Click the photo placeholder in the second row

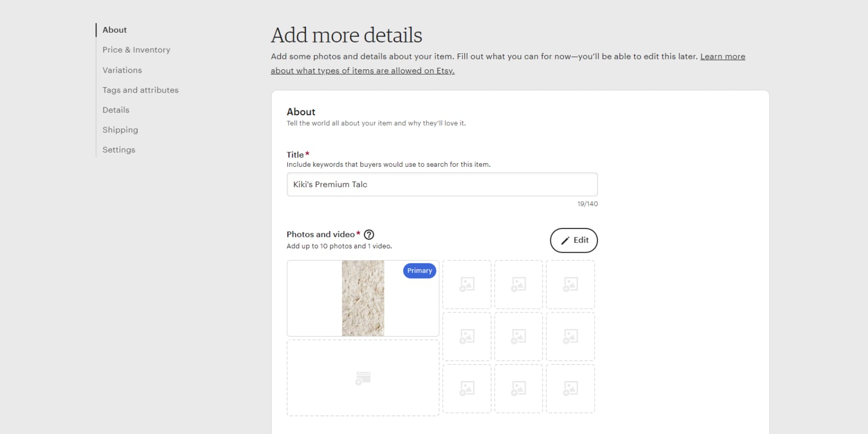click(466, 336)
